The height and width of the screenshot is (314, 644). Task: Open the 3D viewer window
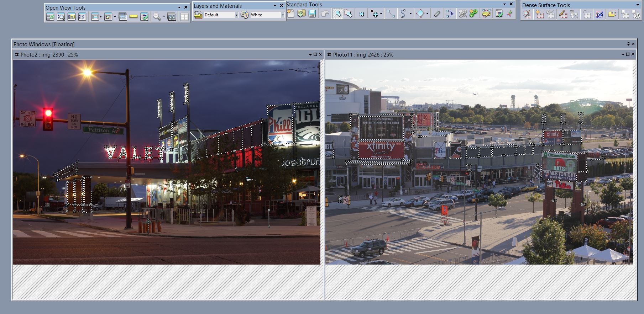tap(108, 17)
